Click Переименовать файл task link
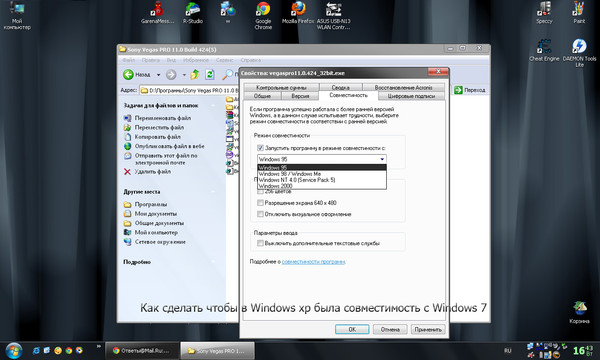Viewport: 600px width, 360px height. (x=163, y=118)
